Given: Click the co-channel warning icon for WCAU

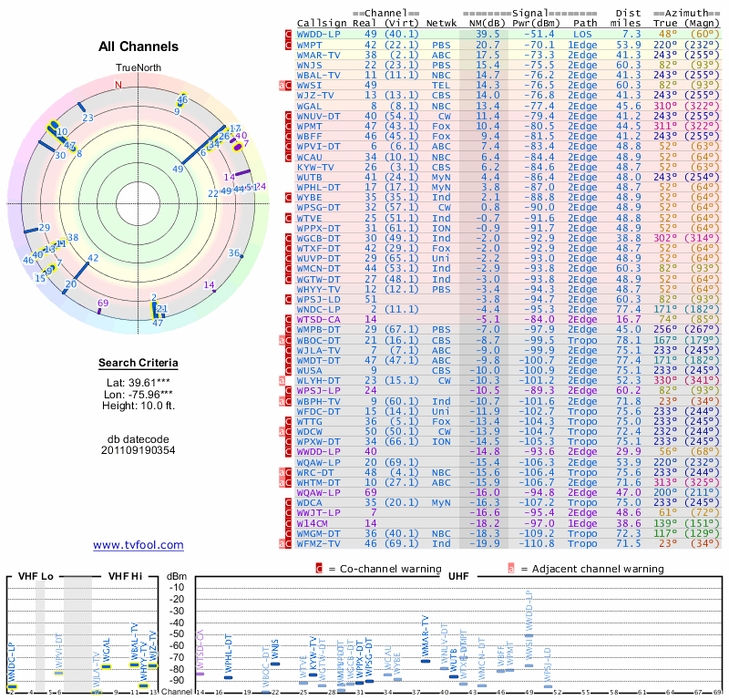Looking at the screenshot, I should (288, 157).
